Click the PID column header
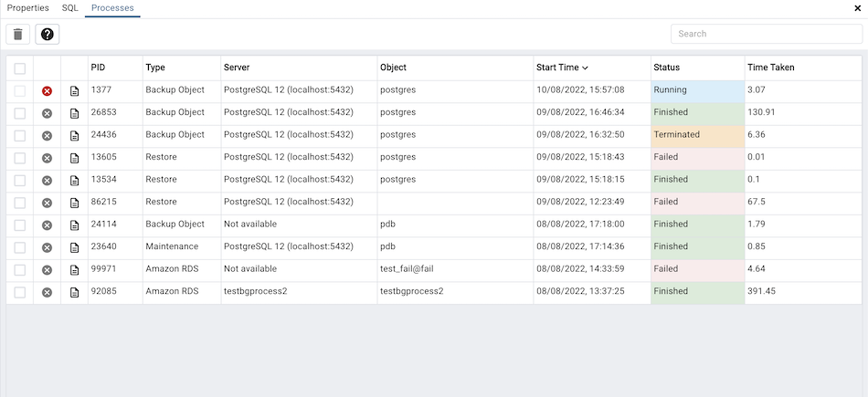 (98, 68)
